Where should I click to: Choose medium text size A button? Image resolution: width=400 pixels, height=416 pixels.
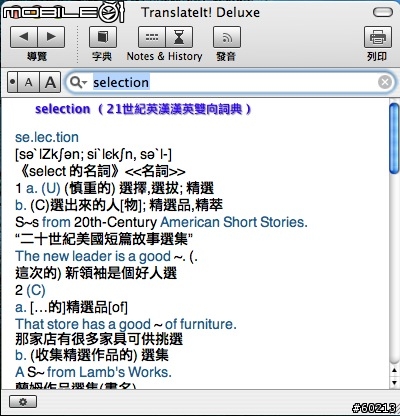29,82
